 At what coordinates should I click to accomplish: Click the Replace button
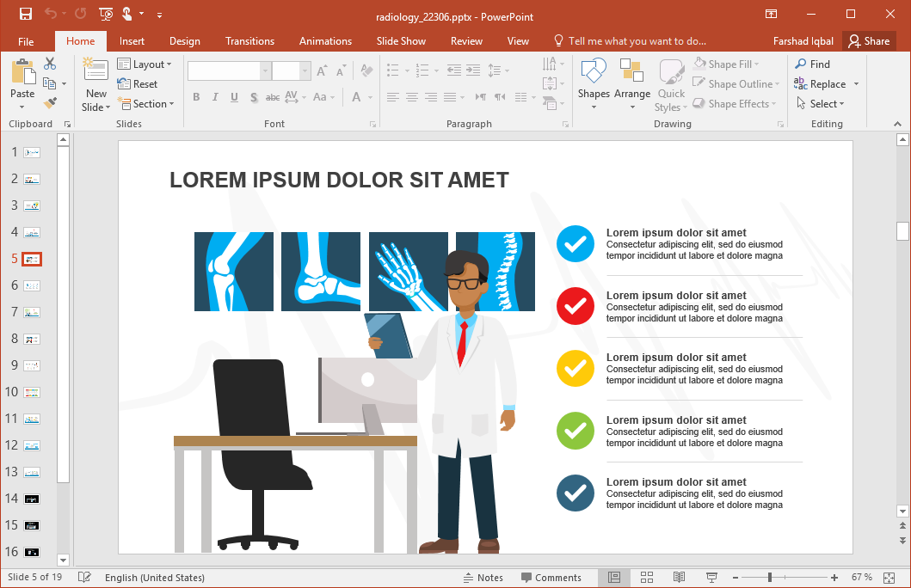coord(821,84)
